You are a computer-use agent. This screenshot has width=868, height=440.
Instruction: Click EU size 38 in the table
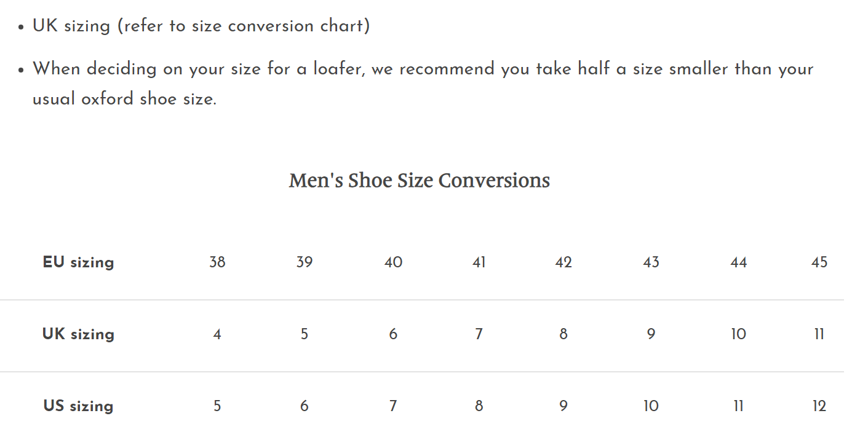(217, 262)
